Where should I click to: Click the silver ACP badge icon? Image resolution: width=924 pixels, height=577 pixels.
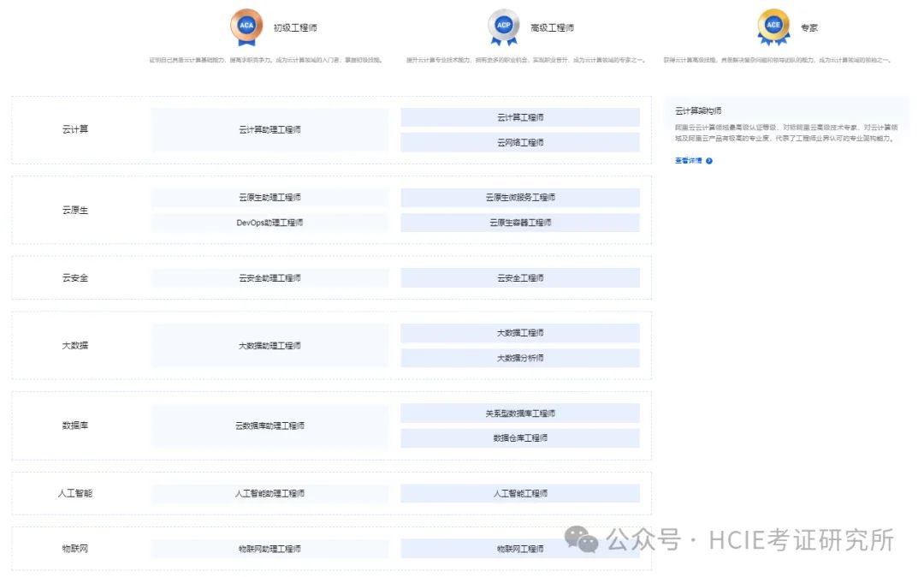503,27
